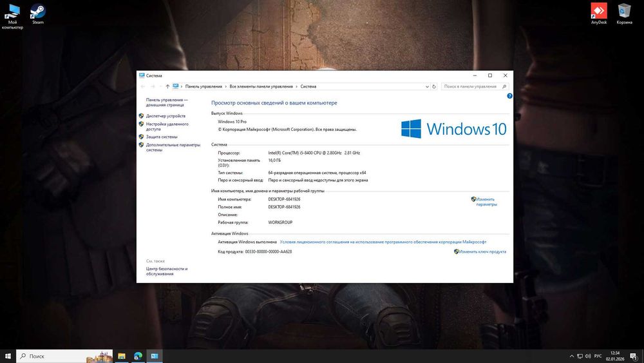Open Настройка удаленного доступа link

(x=167, y=126)
